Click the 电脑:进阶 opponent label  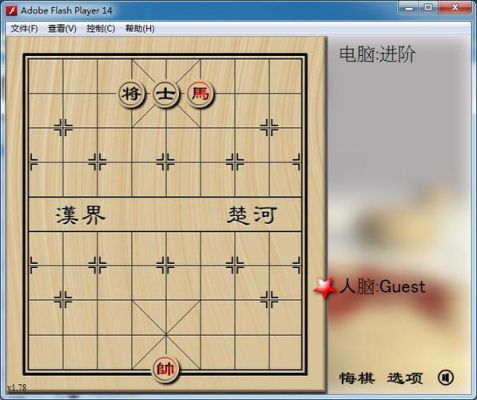pos(377,54)
